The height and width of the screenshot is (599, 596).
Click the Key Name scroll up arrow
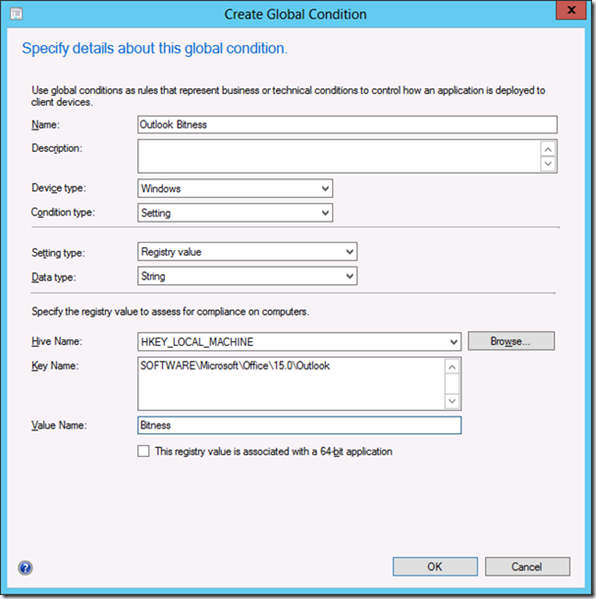tap(452, 367)
